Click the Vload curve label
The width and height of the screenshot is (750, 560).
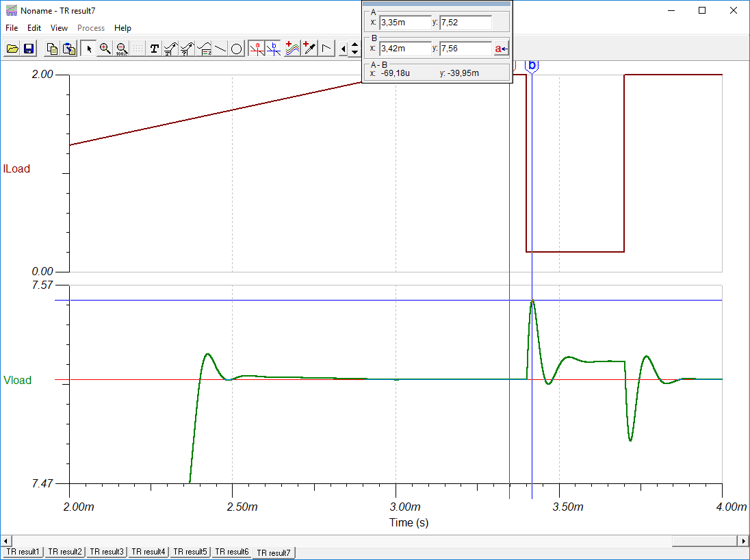click(x=17, y=380)
